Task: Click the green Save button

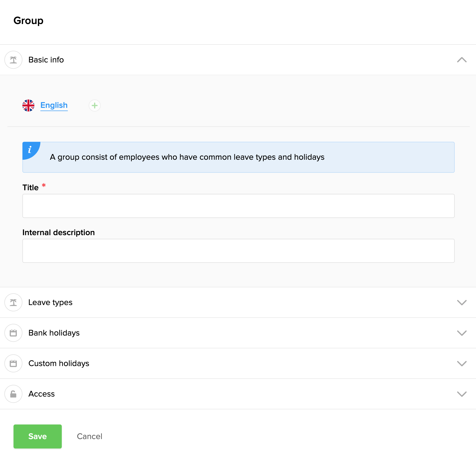Action: [x=37, y=436]
